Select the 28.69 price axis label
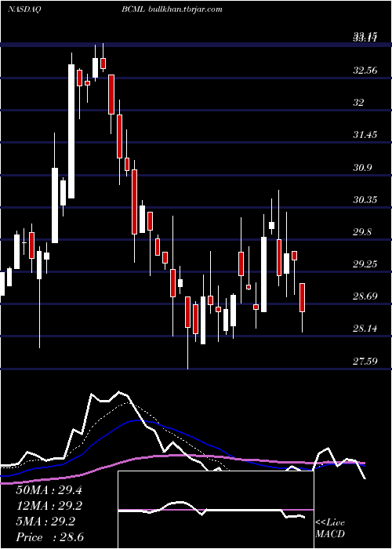The width and height of the screenshot is (392, 549). tap(365, 296)
